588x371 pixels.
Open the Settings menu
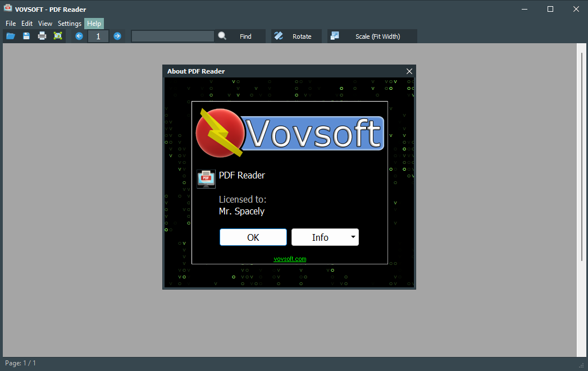tap(70, 23)
